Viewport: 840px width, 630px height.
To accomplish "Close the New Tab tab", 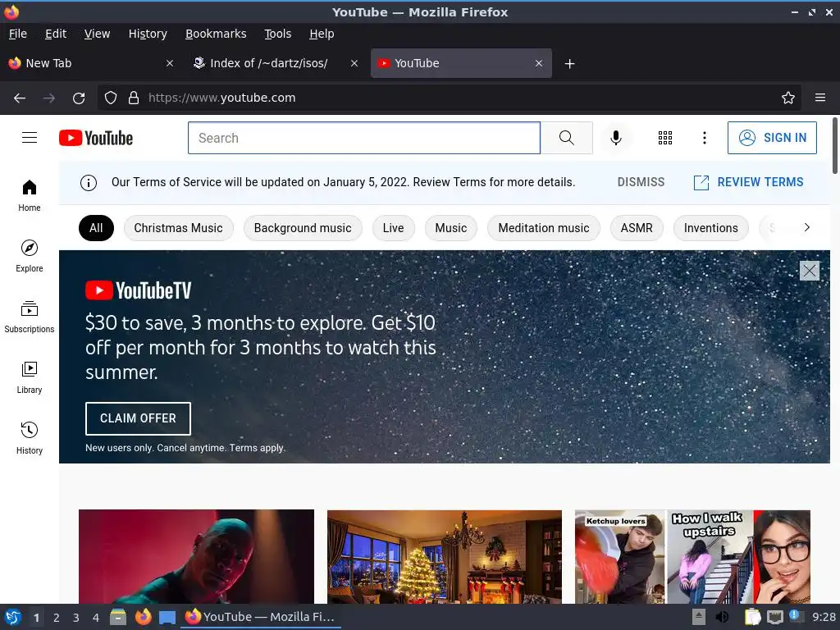I will coord(170,63).
